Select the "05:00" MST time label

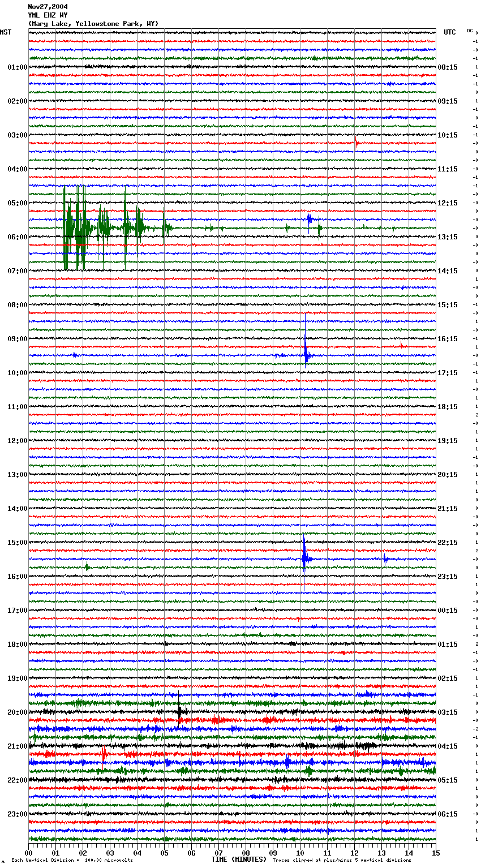pyautogui.click(x=17, y=203)
